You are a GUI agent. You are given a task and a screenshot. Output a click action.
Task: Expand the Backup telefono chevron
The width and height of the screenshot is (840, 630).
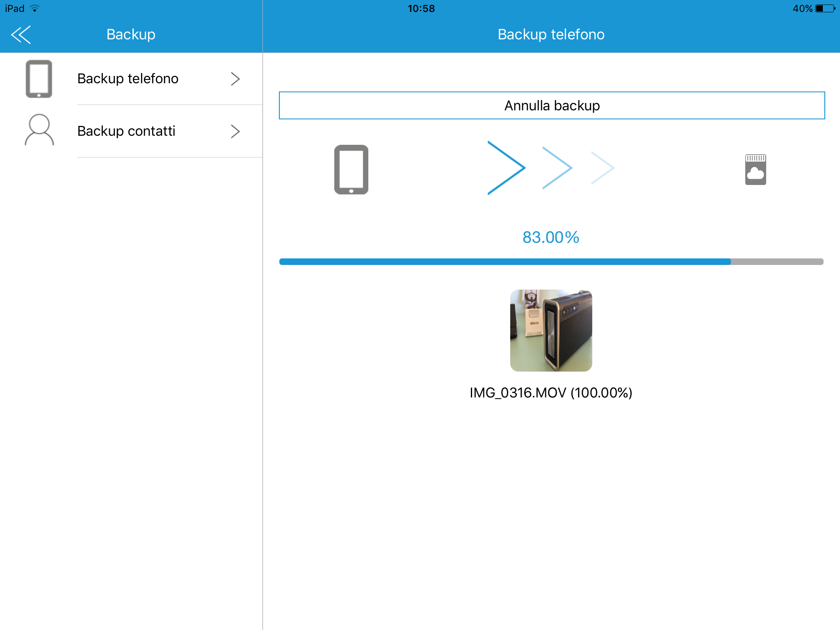coord(235,79)
